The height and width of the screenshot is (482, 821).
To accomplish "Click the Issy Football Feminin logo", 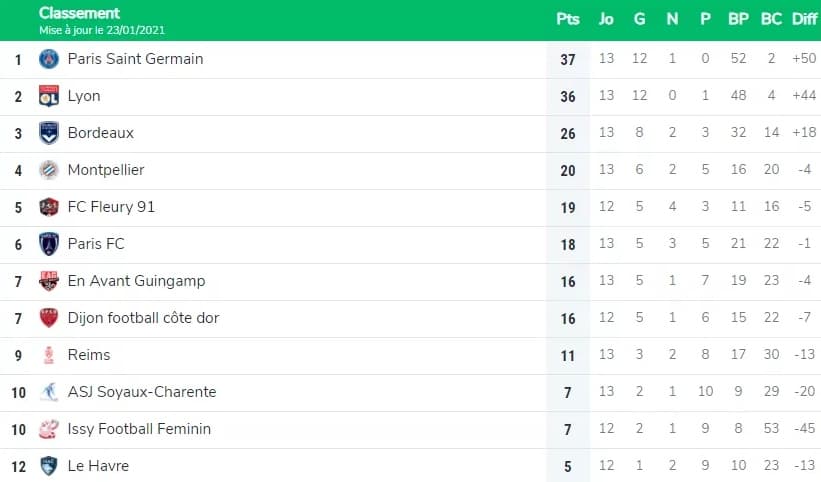I will [49, 429].
